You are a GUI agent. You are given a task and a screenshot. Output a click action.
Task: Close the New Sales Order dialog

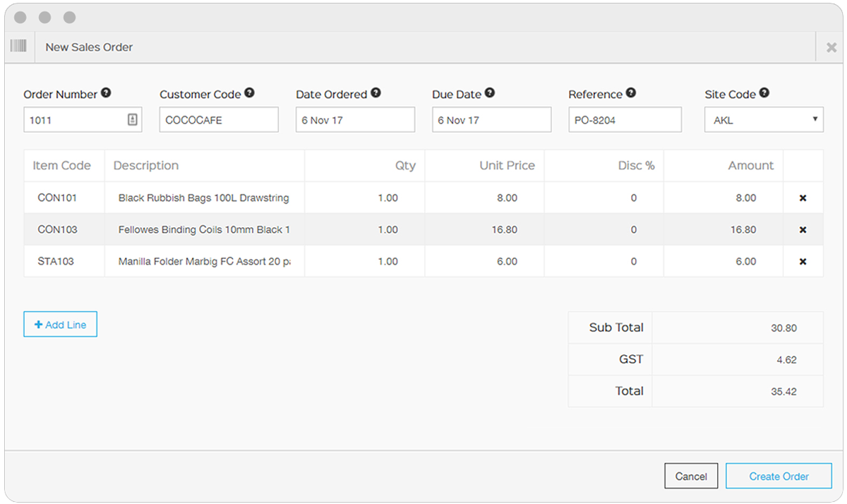[x=831, y=48]
